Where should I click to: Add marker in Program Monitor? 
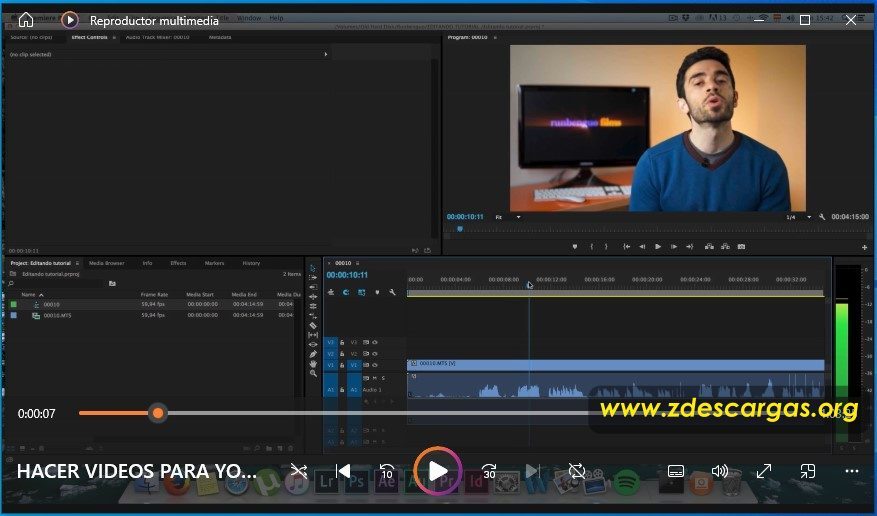click(x=574, y=247)
